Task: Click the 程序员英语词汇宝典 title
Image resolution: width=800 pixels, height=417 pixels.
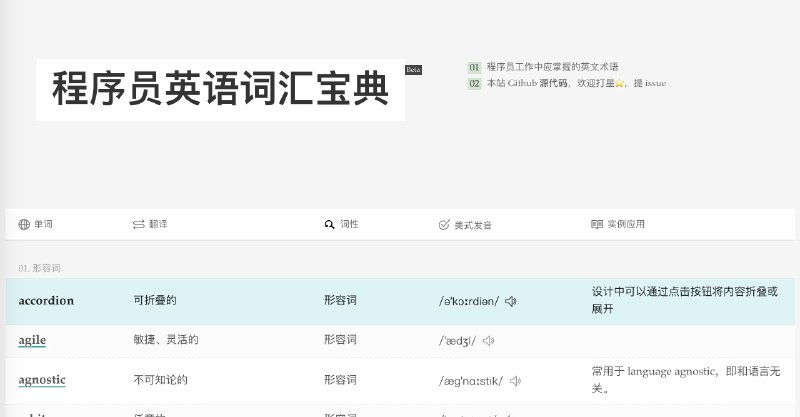Action: tap(220, 90)
